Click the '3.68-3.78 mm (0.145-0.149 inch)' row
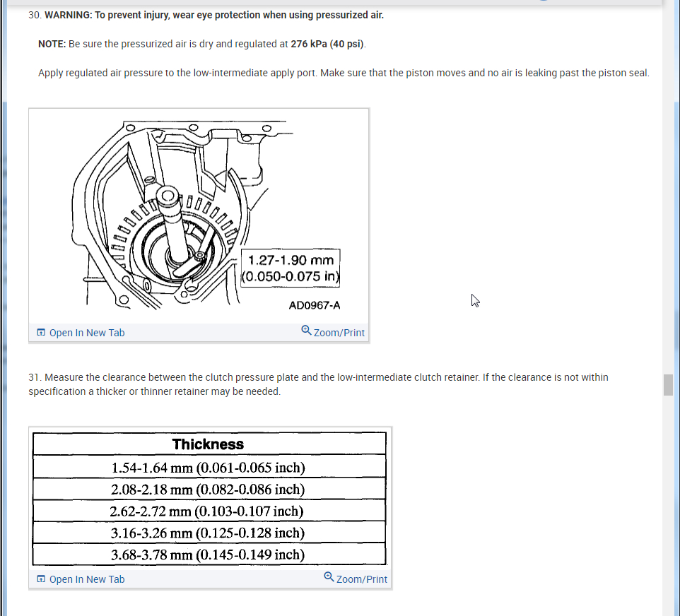The image size is (680, 616). tap(209, 554)
